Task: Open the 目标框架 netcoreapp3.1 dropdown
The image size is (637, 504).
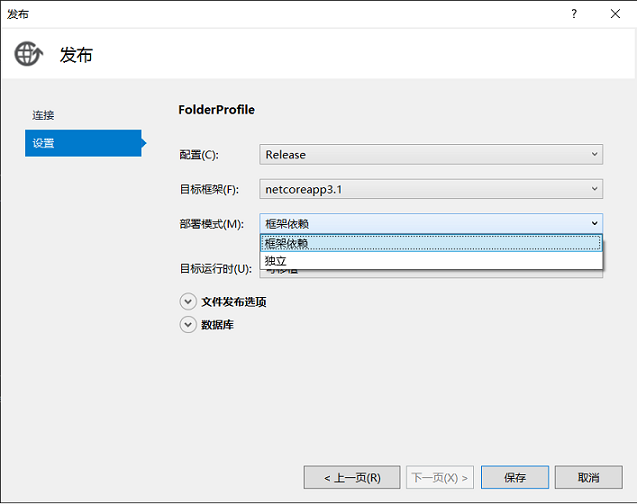Action: pos(431,189)
